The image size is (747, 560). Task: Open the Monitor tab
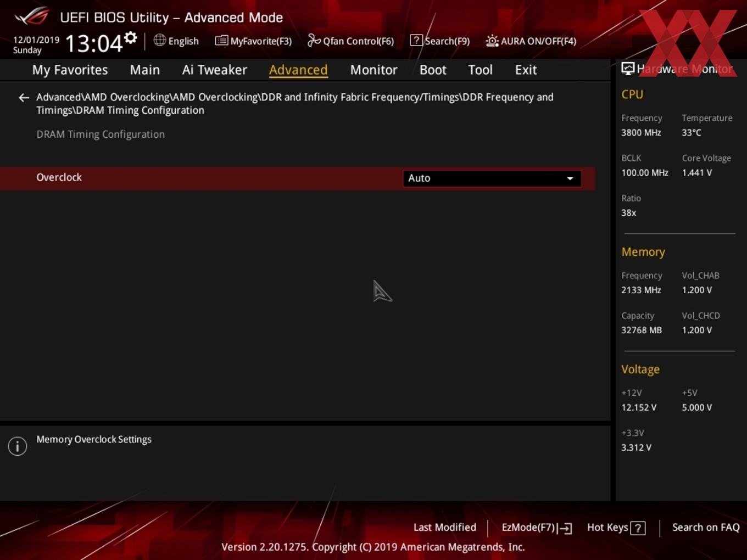tap(374, 70)
